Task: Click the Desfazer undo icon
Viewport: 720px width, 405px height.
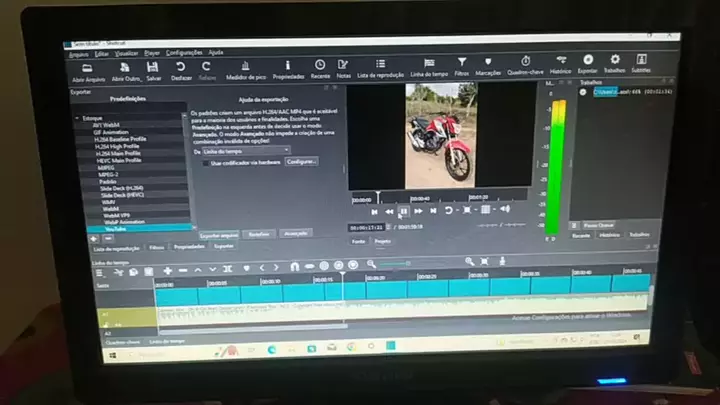Action: click(182, 66)
